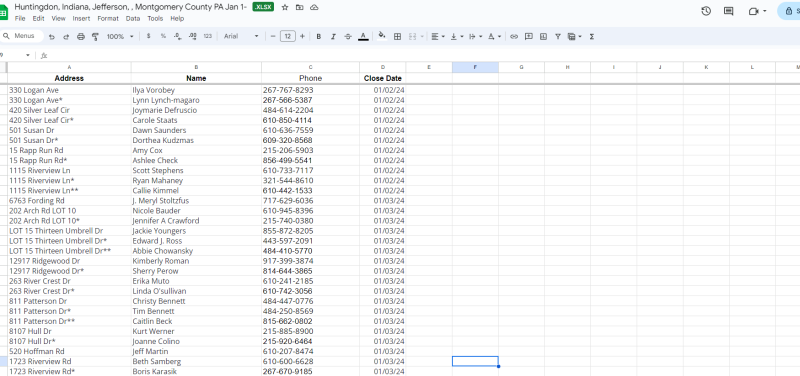Expand the merge cells dropdown arrow
This screenshot has width=800, height=376.
pyautogui.click(x=421, y=37)
